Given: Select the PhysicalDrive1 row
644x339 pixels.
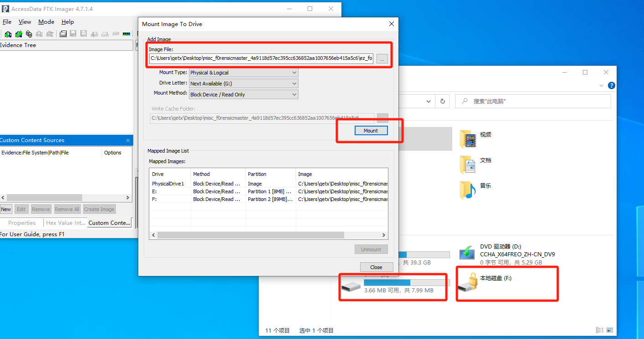Looking at the screenshot, I should click(x=268, y=184).
